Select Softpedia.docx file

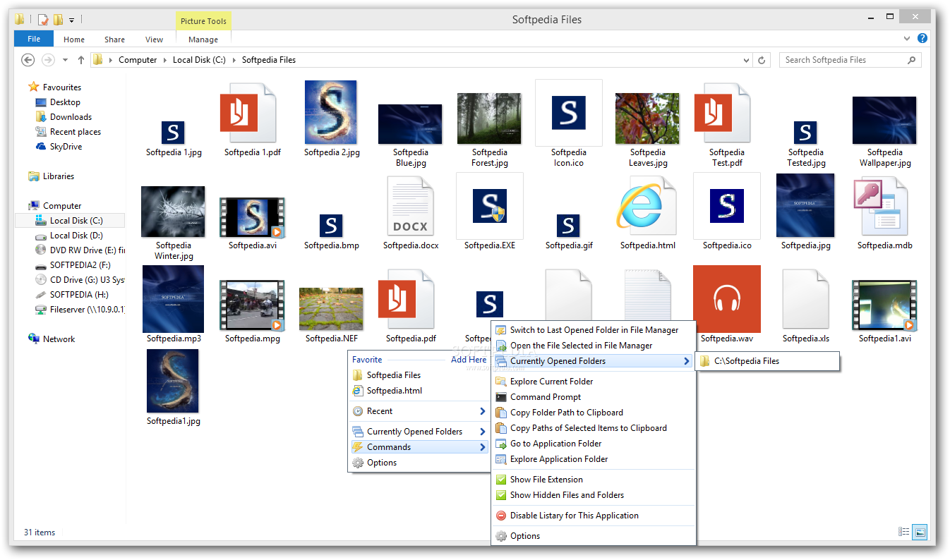tap(410, 213)
